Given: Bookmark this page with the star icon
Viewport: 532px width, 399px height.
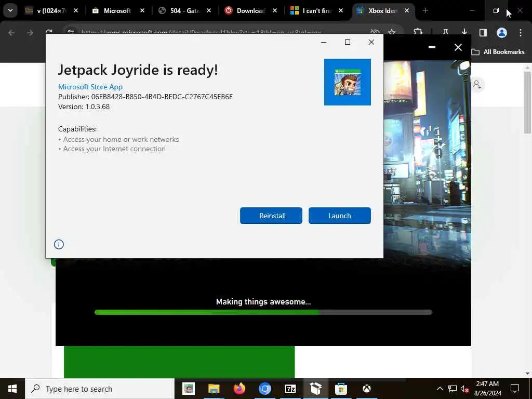Looking at the screenshot, I should tap(392, 32).
